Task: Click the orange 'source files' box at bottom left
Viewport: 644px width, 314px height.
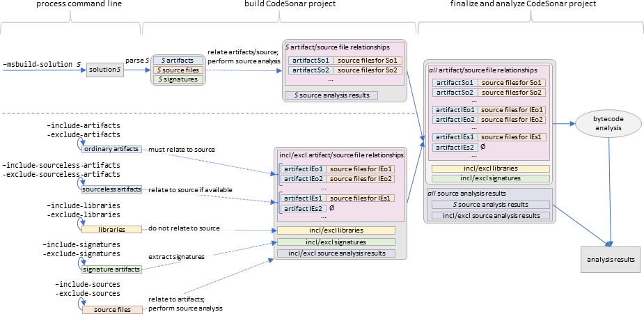Action: (x=113, y=310)
